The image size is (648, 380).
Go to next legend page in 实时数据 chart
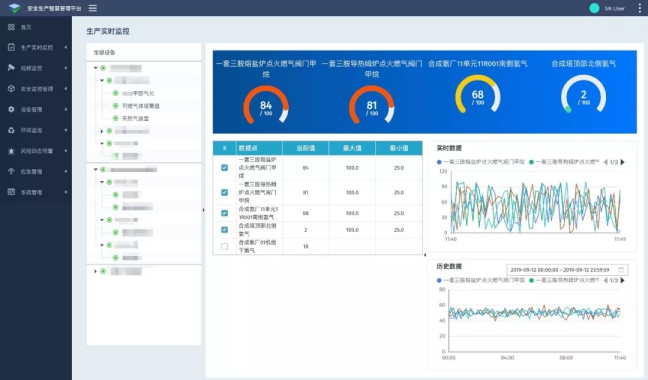623,162
